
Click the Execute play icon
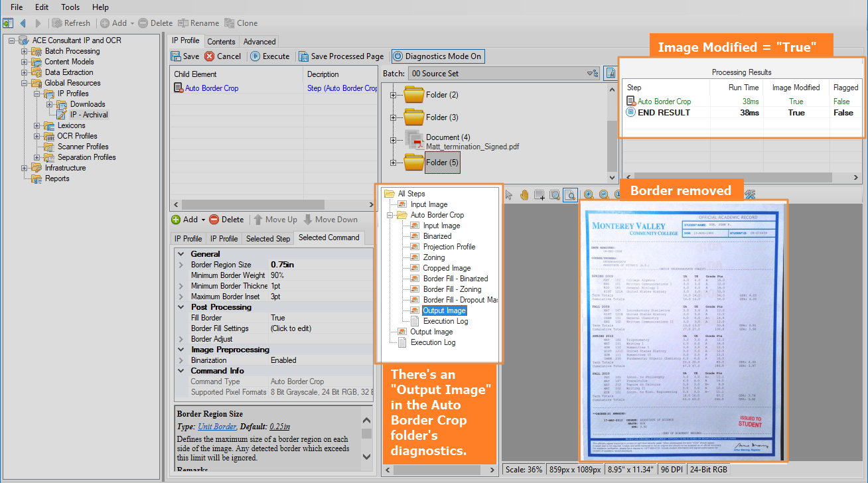coord(255,56)
